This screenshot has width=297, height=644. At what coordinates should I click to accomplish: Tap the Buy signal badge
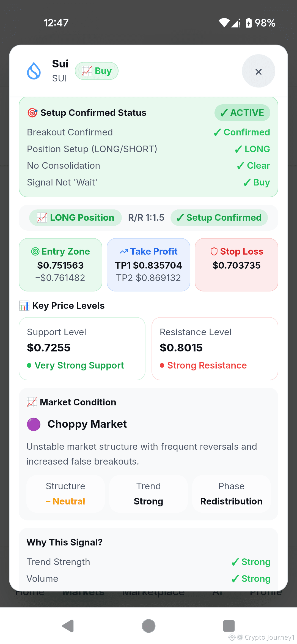(97, 71)
